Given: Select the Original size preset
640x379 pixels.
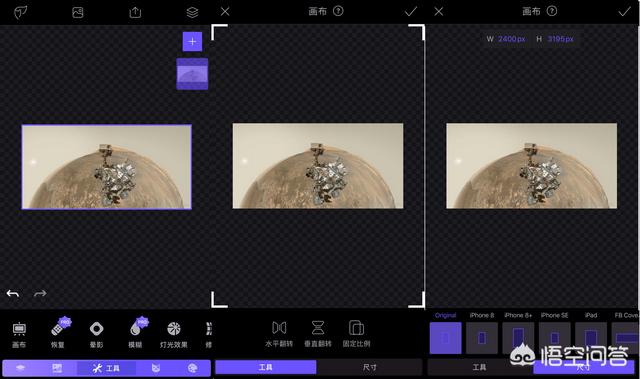Looking at the screenshot, I should click(x=446, y=333).
